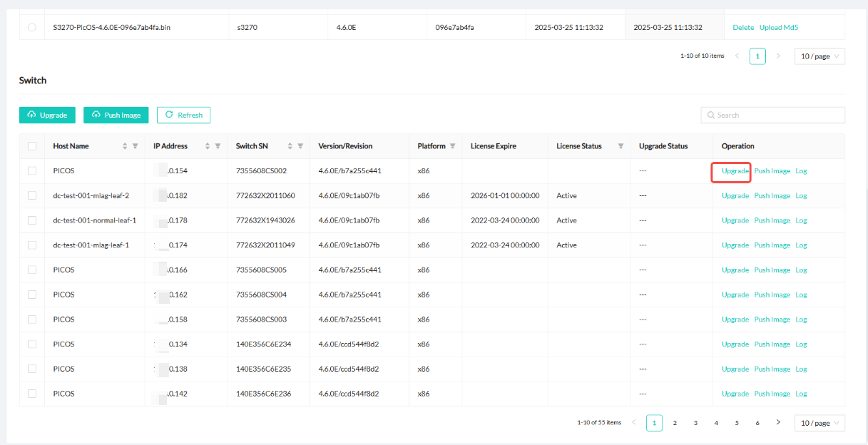Open the Switch SN column filter icon
Viewport: 868px width, 445px height.
click(300, 146)
